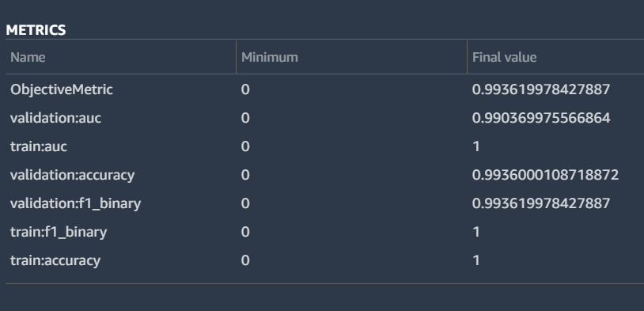Screen dimensions: 644x311
Task: Select the train:accuracy metric name
Action: click(x=55, y=261)
